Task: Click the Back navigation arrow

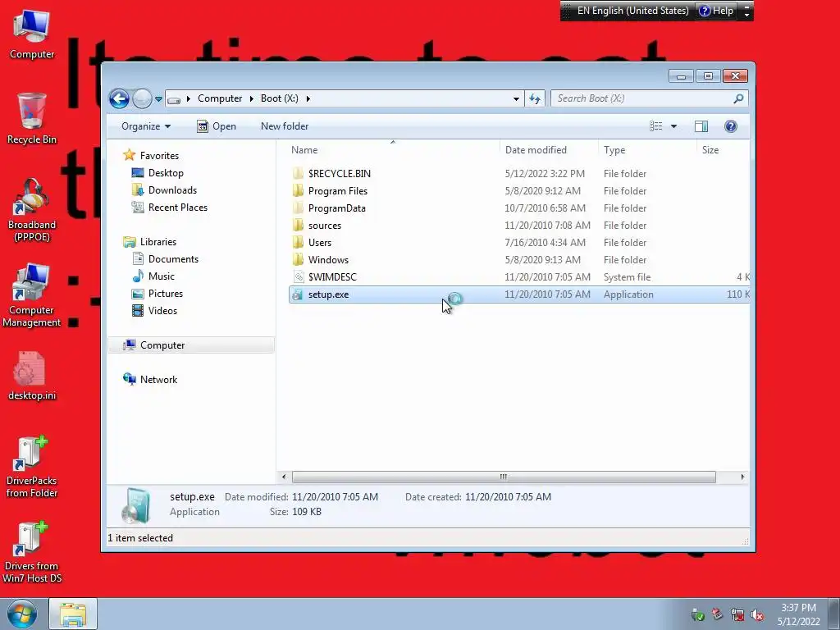Action: [x=119, y=98]
